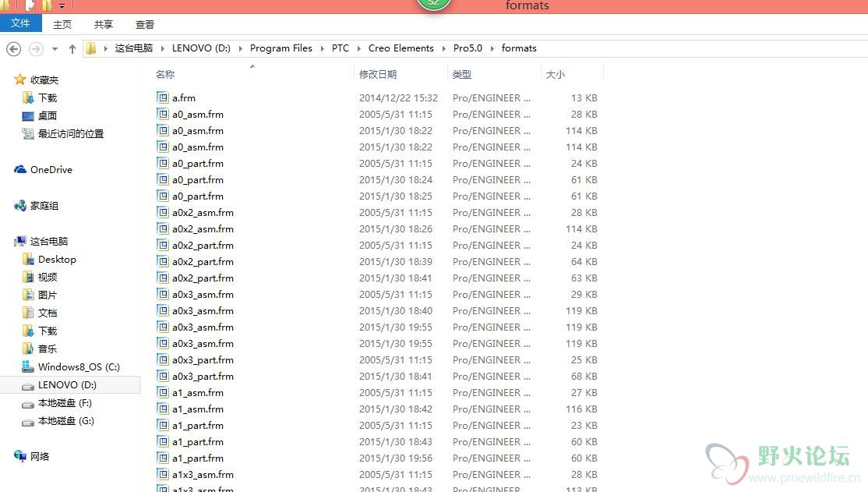Open the 文件 ribbon tab
The height and width of the screenshot is (492, 868).
[x=20, y=23]
